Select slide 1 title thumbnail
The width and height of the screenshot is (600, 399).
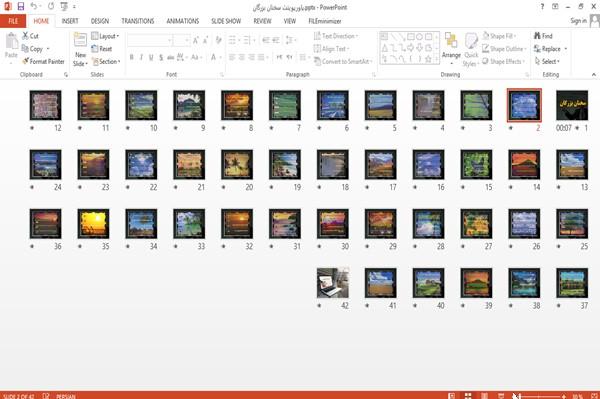point(572,105)
